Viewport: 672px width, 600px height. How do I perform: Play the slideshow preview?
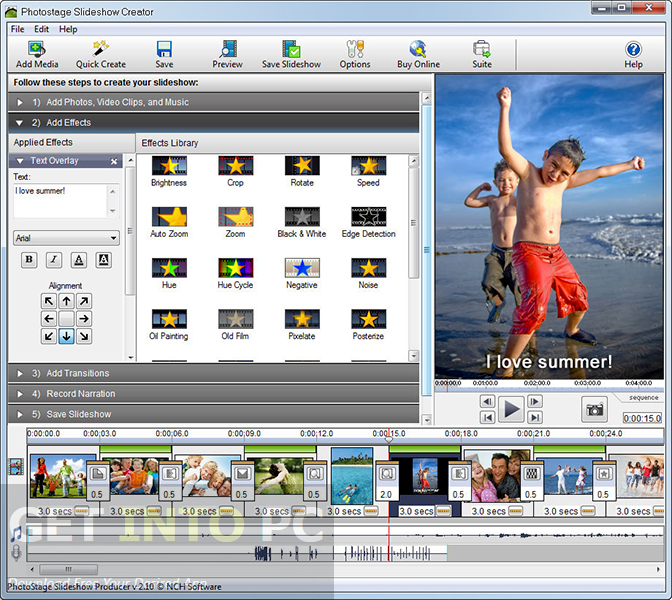(511, 409)
